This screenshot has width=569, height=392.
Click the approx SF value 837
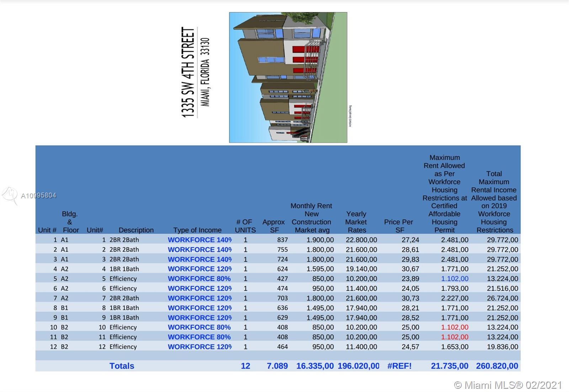click(x=283, y=240)
